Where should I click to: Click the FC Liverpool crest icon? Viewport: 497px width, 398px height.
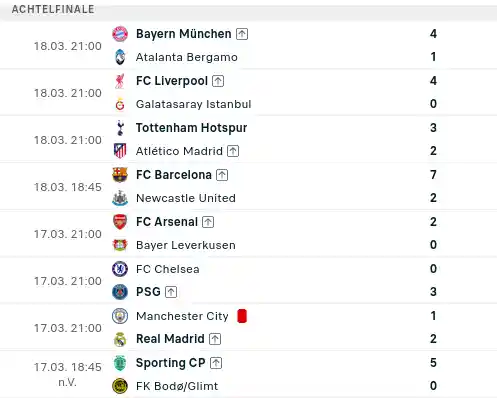120,81
